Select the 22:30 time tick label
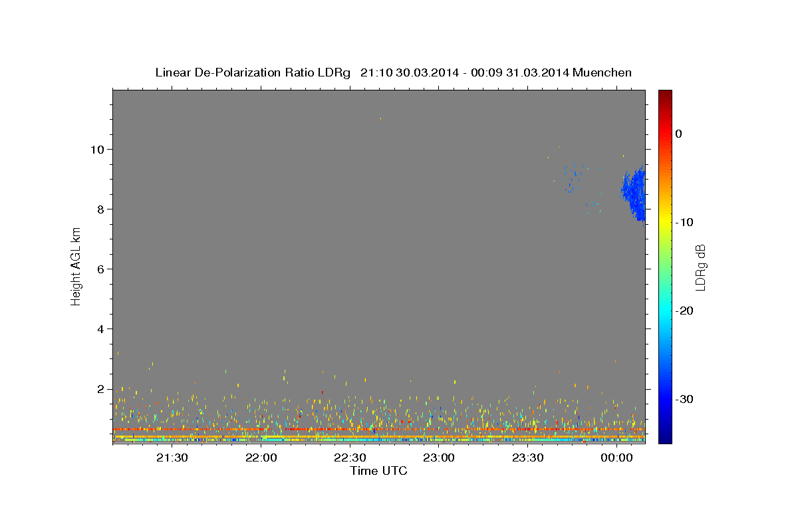 [350, 458]
